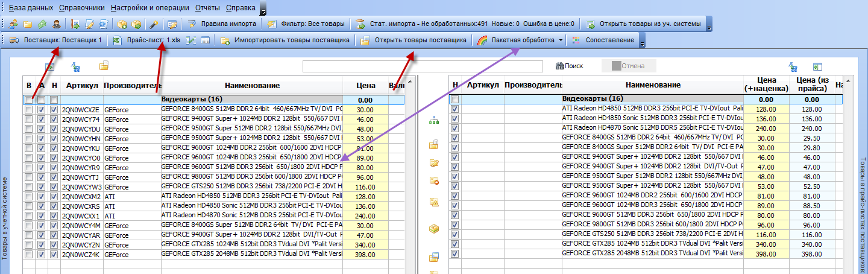
Task: Click the find-replace icon above left table
Action: 77,66
